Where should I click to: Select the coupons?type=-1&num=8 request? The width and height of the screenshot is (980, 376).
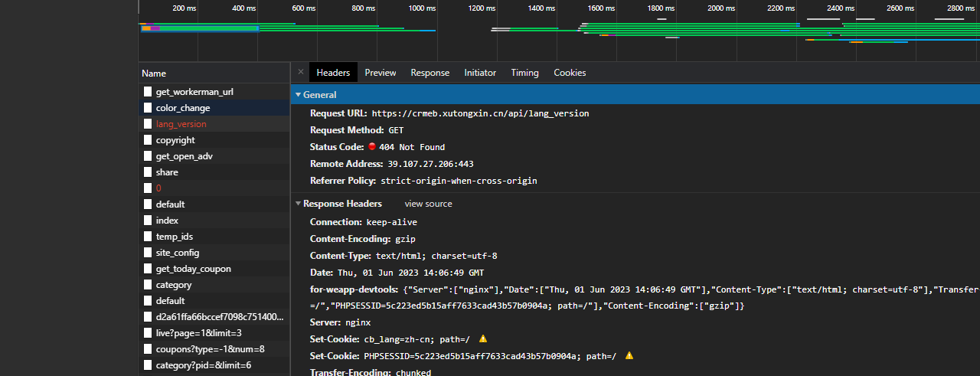point(214,349)
